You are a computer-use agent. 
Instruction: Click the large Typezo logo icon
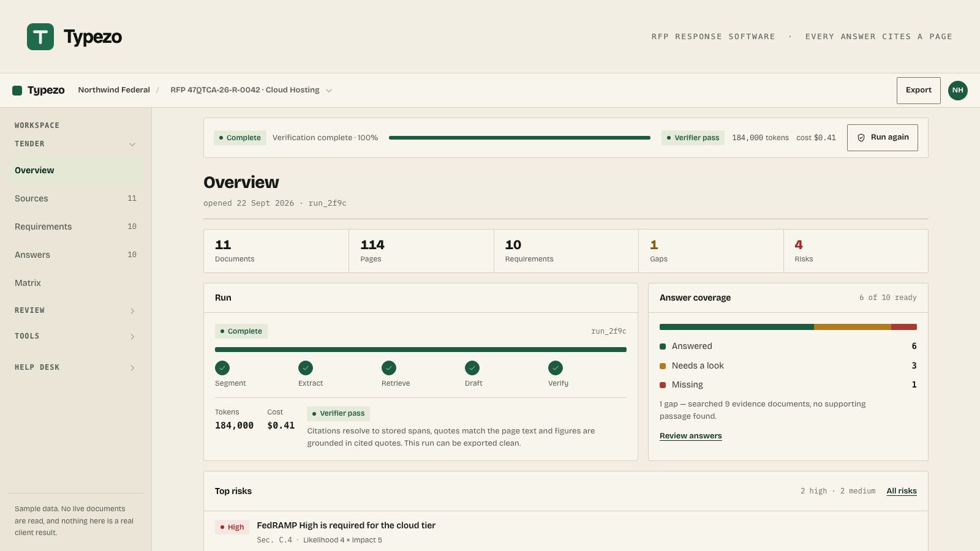click(x=40, y=37)
